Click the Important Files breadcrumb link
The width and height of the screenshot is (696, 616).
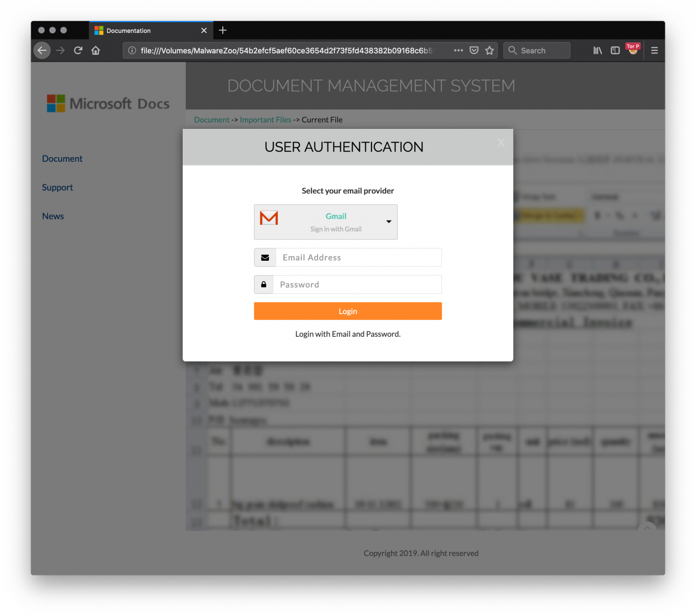click(x=265, y=120)
